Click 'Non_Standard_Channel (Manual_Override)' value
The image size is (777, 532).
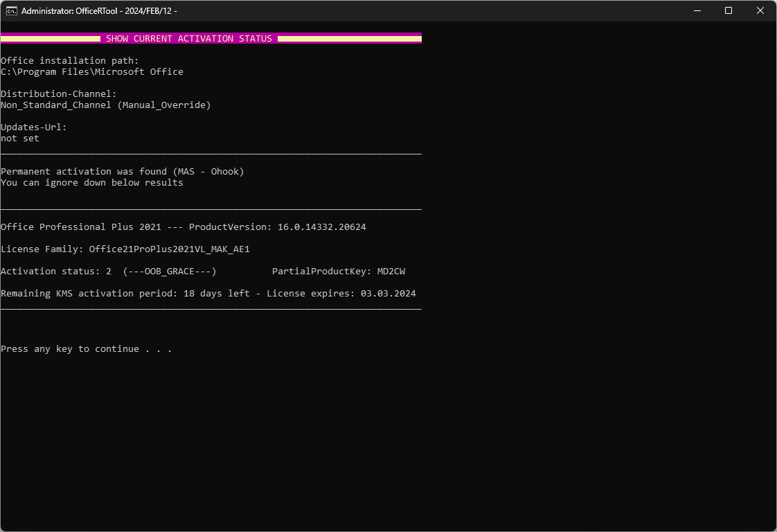[x=105, y=105]
